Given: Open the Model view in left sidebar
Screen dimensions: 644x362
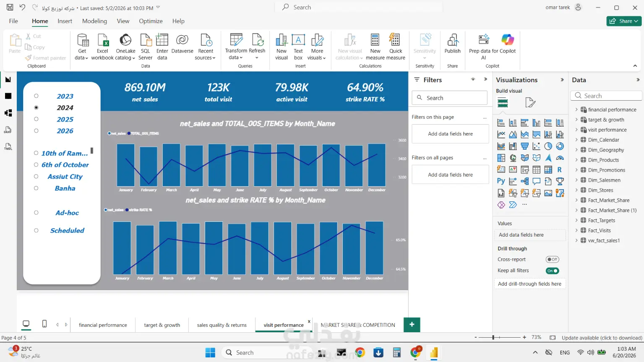Looking at the screenshot, I should [x=8, y=113].
